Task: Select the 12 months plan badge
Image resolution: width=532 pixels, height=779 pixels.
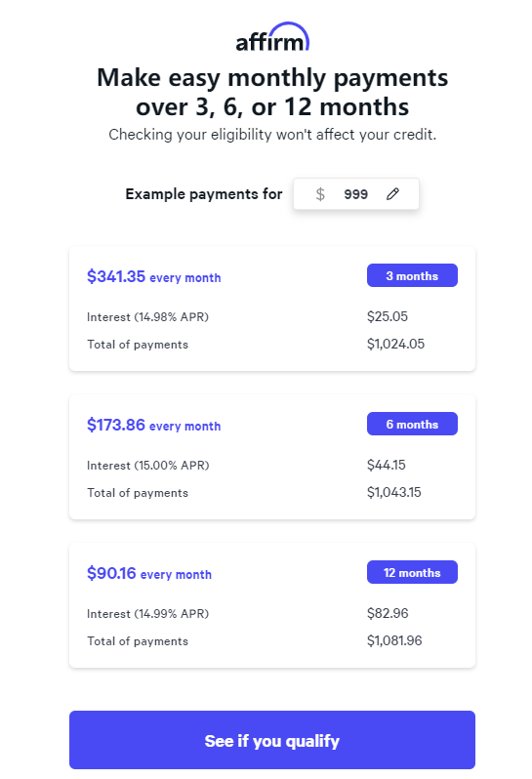Action: [412, 572]
